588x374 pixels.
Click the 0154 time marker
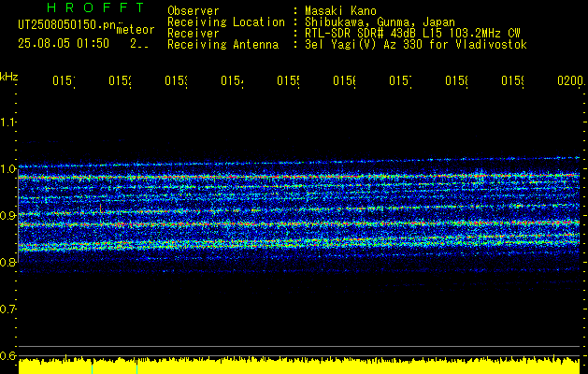232,81
